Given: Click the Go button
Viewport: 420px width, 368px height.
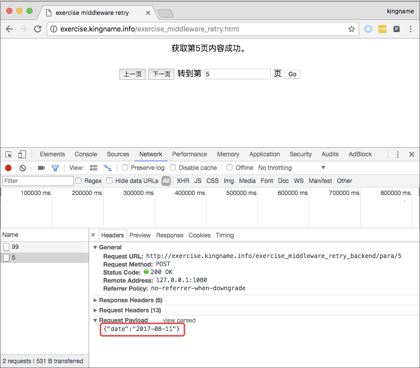Looking at the screenshot, I should tap(292, 74).
